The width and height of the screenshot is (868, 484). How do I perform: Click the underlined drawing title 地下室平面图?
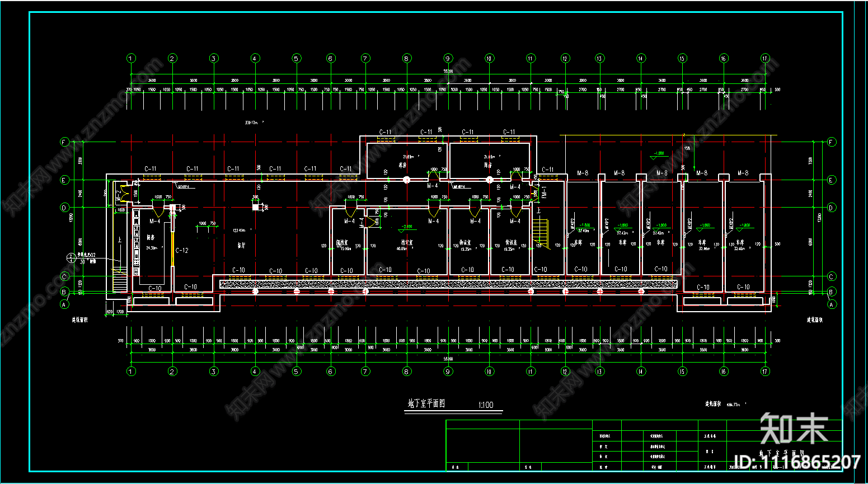(426, 403)
